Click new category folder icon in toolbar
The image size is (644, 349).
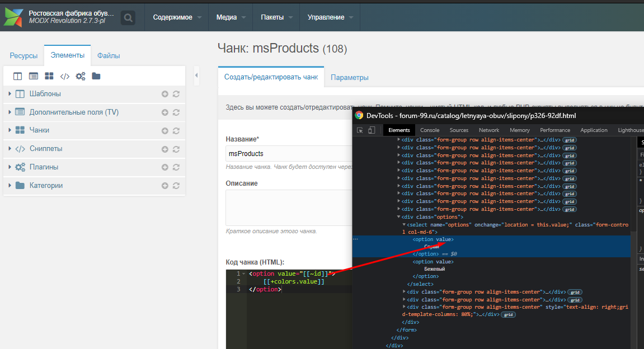(x=96, y=76)
